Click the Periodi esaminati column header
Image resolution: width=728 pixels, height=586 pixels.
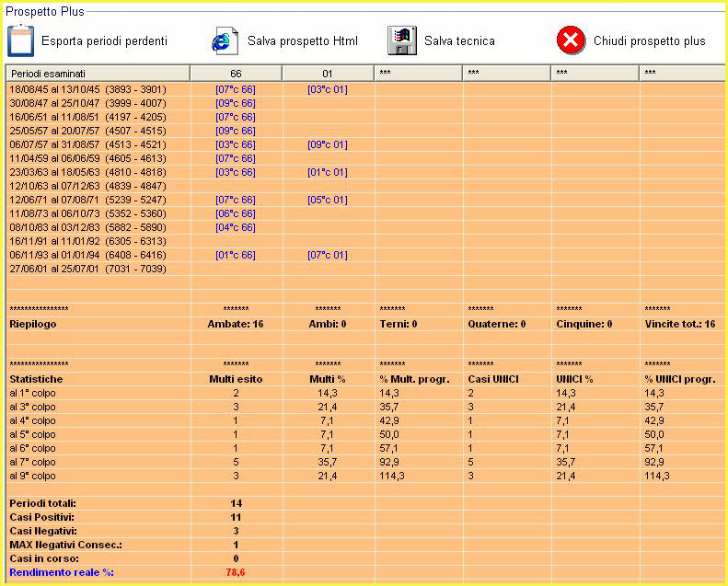98,74
